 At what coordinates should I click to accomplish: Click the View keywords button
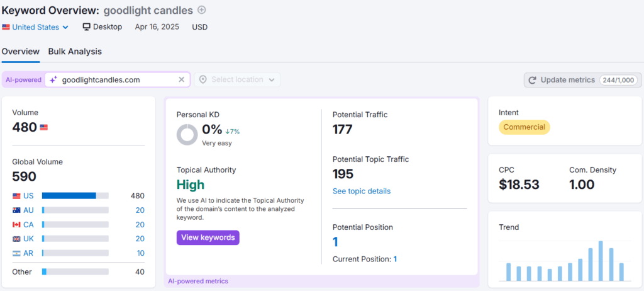208,237
